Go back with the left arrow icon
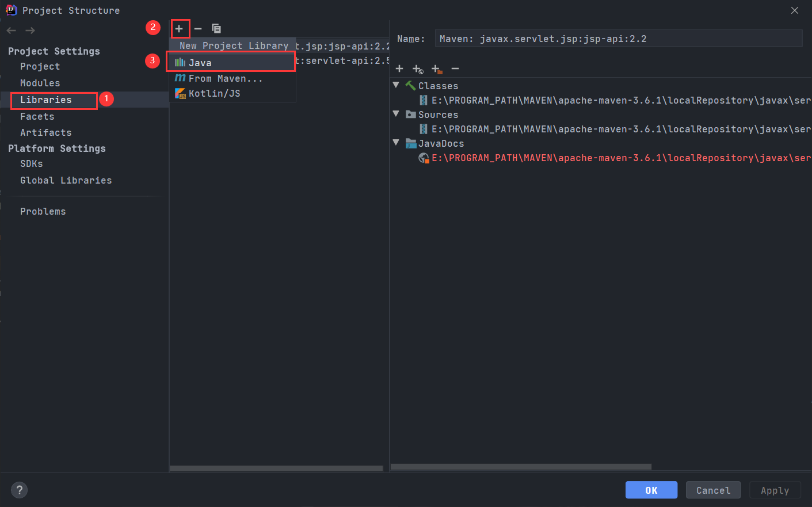Screen dimensions: 812x507 (x=12, y=31)
